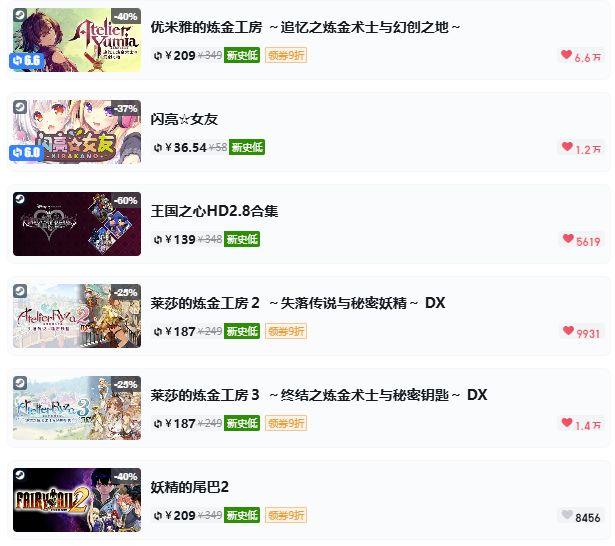The image size is (615, 546).
Task: Open 莱莎的炼金工房 3 DX game title
Action: pyautogui.click(x=318, y=395)
